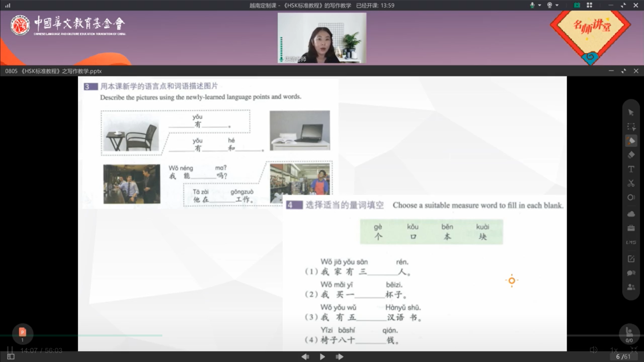Toggle the microphone on or off
The image size is (644, 362).
point(532,5)
